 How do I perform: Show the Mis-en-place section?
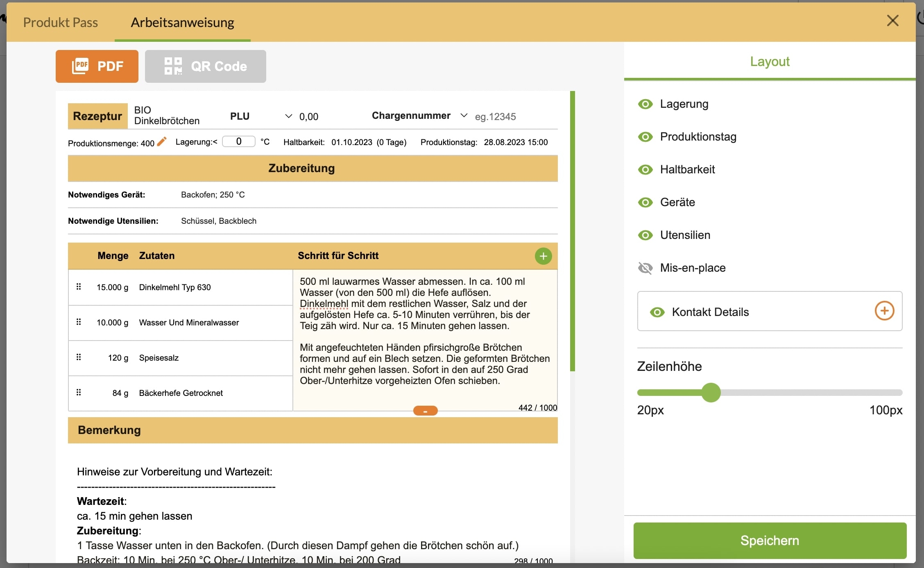(645, 268)
